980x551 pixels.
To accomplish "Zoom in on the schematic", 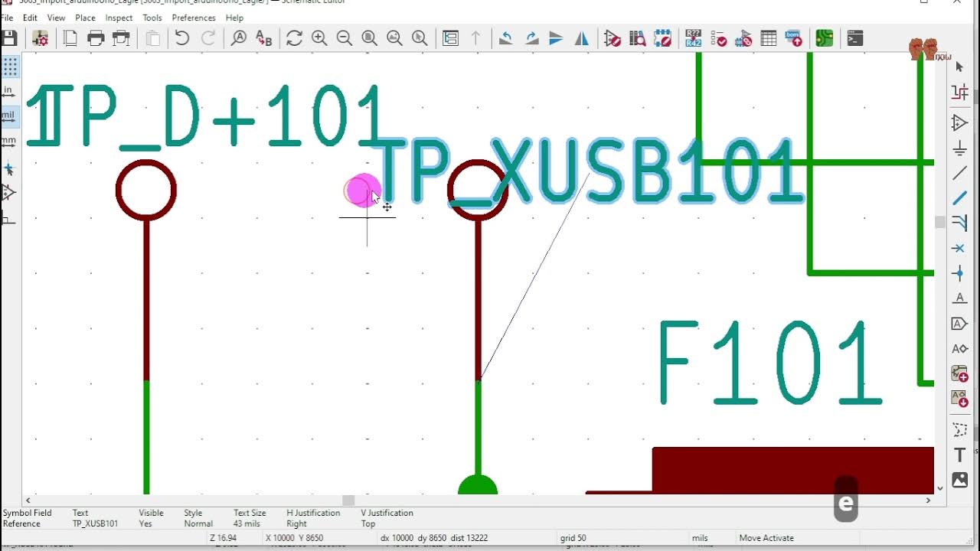I will 319,38.
